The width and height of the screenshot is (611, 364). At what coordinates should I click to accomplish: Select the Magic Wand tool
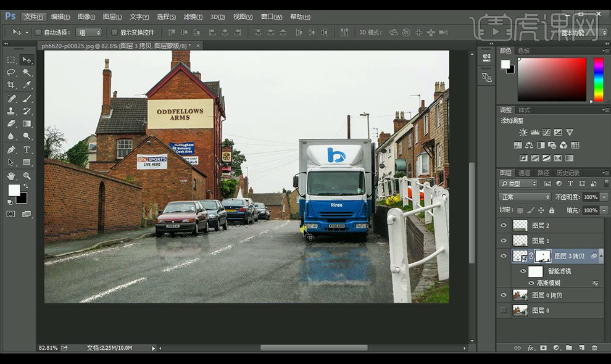(27, 72)
